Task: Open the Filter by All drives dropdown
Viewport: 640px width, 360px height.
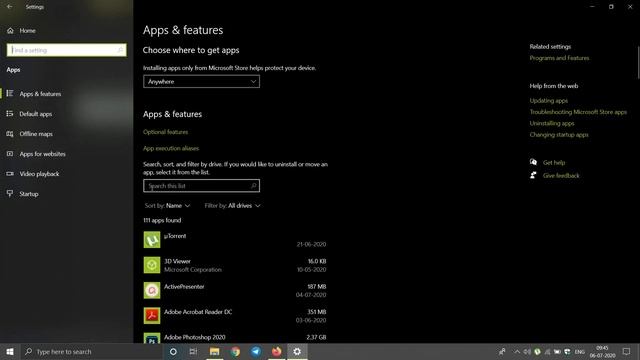Action: (x=232, y=206)
